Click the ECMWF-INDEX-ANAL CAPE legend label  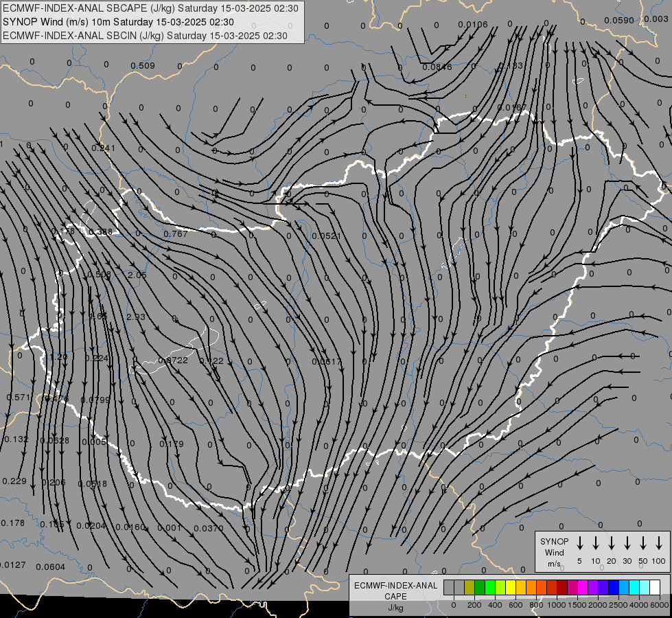tap(395, 591)
